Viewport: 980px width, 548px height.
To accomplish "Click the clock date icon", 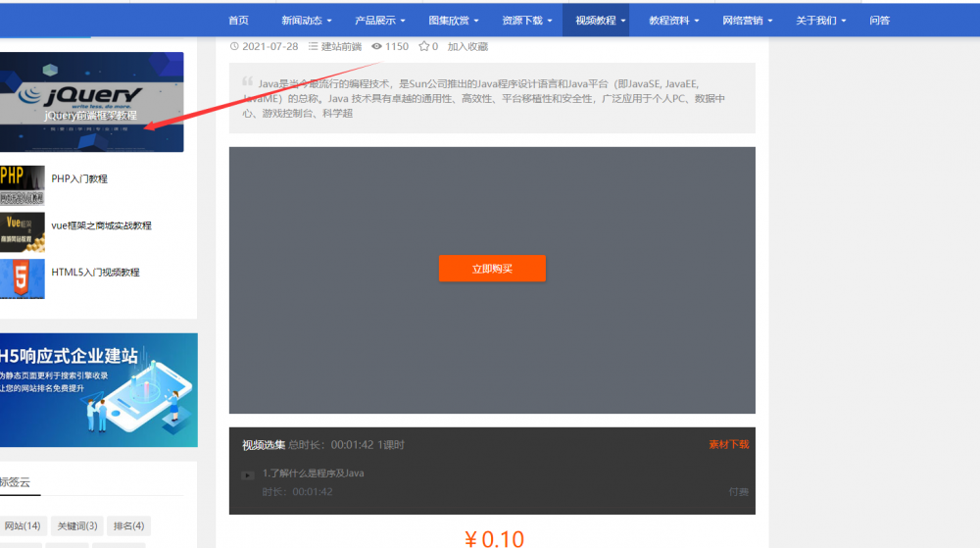I will tap(234, 46).
